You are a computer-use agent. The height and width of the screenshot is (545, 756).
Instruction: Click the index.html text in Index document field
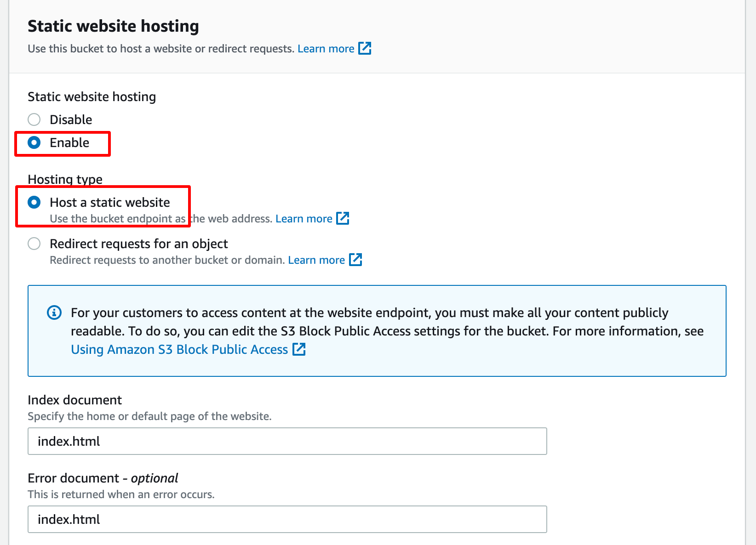(x=68, y=441)
